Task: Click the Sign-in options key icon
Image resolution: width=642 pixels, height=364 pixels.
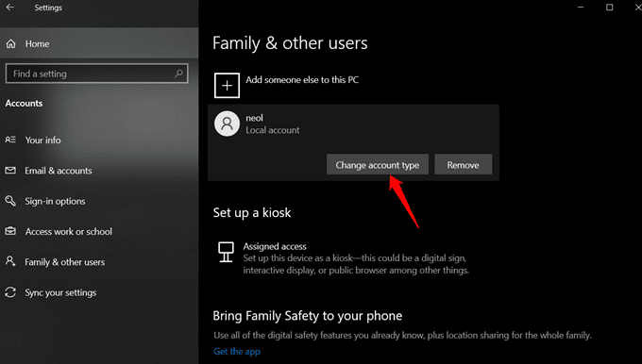Action: (x=10, y=201)
